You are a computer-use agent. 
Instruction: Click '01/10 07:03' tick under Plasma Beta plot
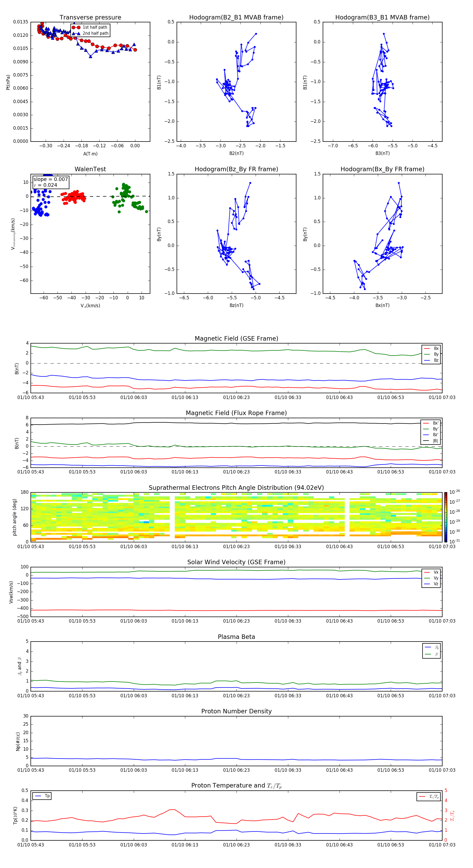tap(442, 696)
